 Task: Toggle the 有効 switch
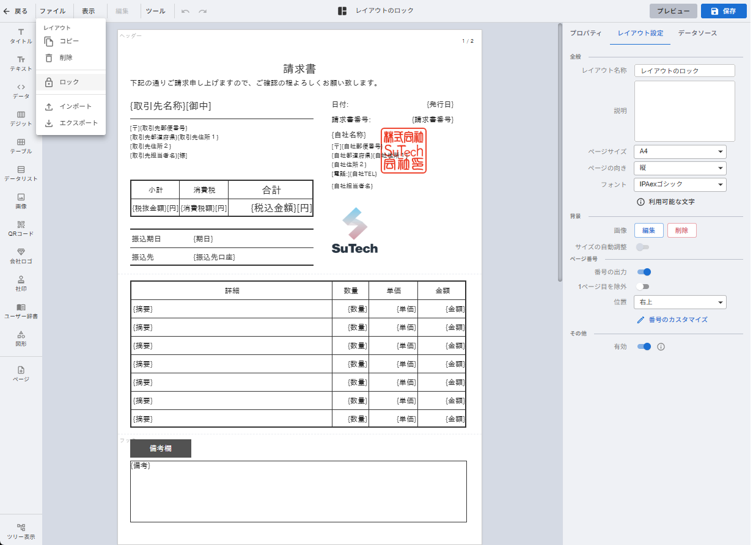tap(644, 346)
